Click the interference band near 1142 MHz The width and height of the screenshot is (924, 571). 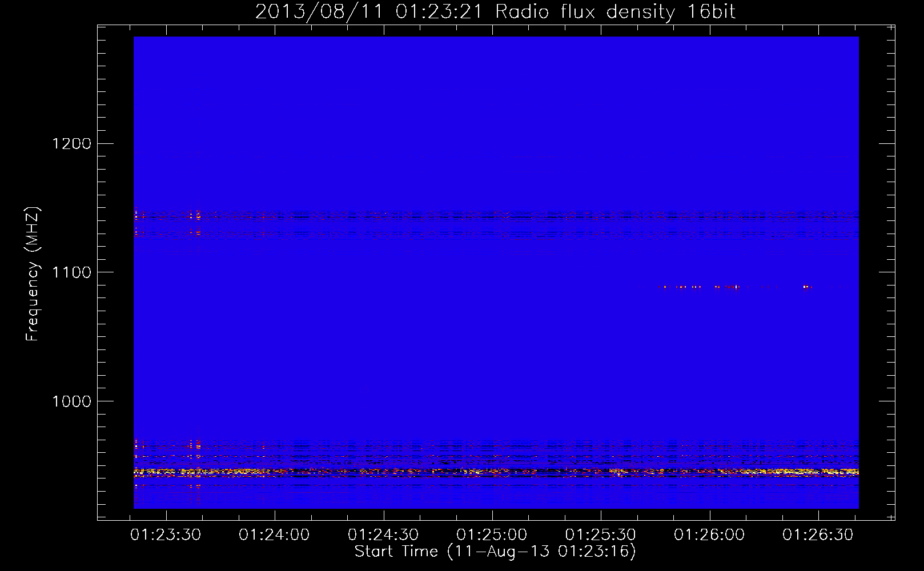496,218
